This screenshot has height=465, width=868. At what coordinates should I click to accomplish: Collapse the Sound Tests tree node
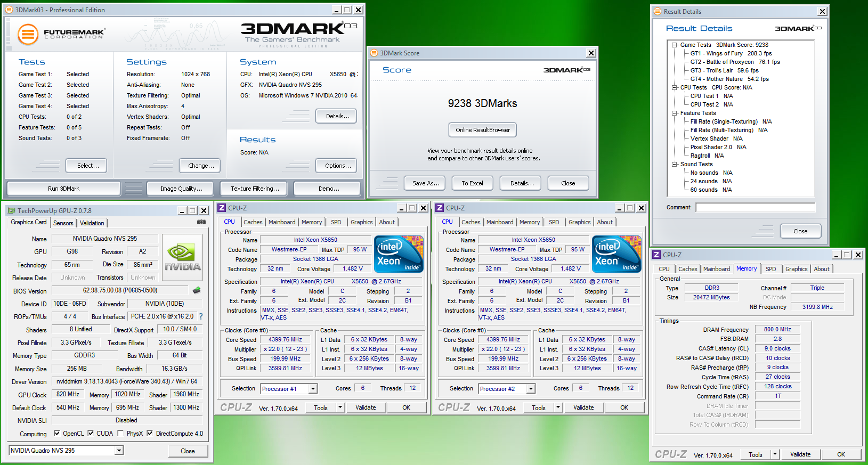point(674,164)
